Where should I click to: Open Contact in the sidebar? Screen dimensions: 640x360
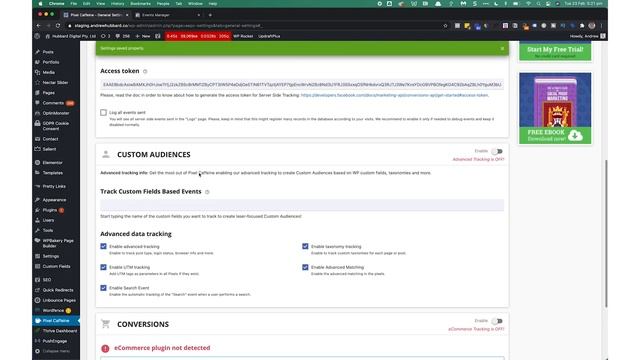[x=50, y=139]
